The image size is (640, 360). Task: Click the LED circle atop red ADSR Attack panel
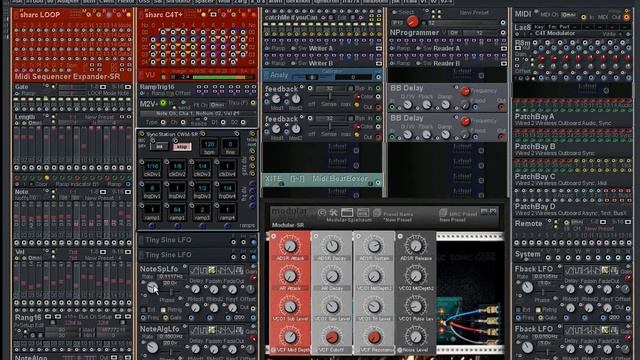point(274,236)
